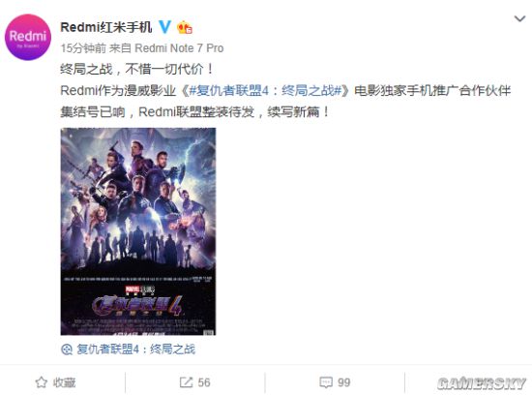
Task: Click the Avengers 4 title logo on poster
Action: (138, 305)
